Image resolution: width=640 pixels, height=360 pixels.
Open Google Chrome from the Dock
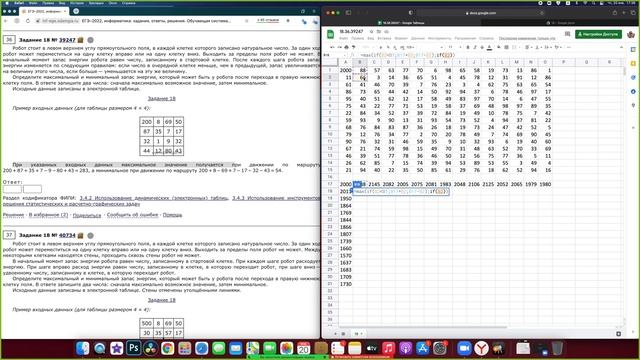coord(167,348)
